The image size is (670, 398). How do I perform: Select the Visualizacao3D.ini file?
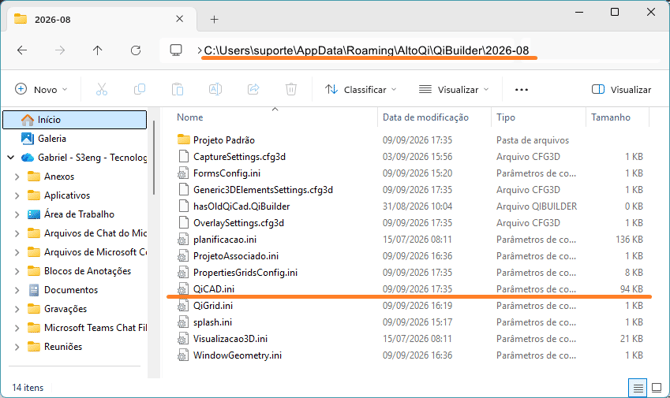point(230,339)
